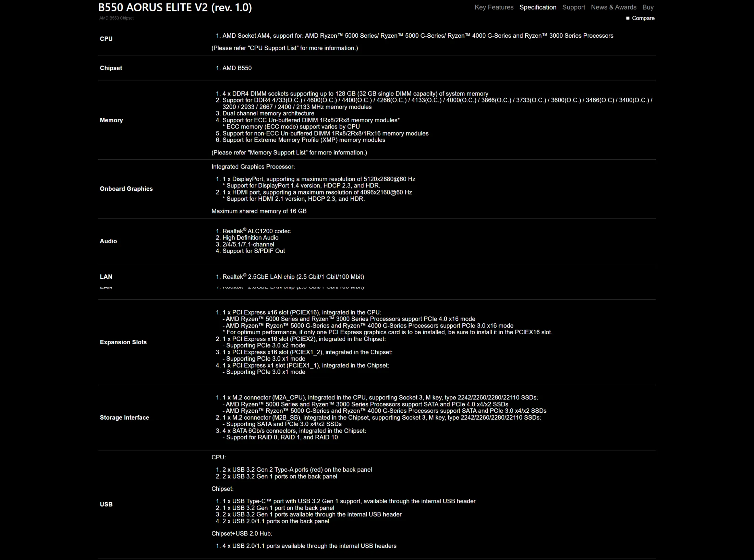The height and width of the screenshot is (560, 754).
Task: Click the Storage Interface row label
Action: pyautogui.click(x=124, y=418)
